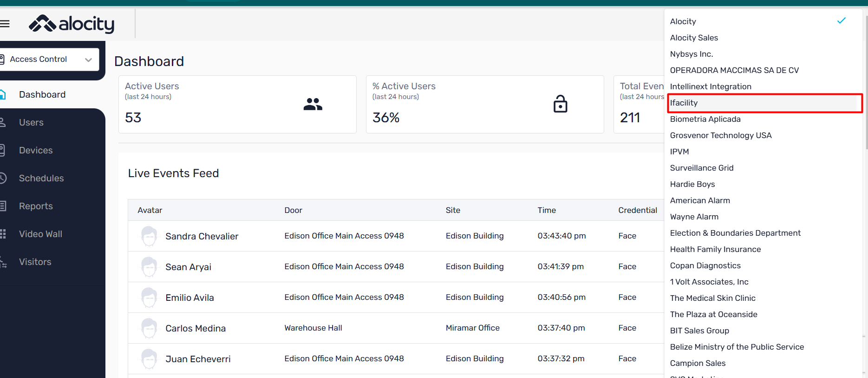Open Users in the sidebar

31,122
